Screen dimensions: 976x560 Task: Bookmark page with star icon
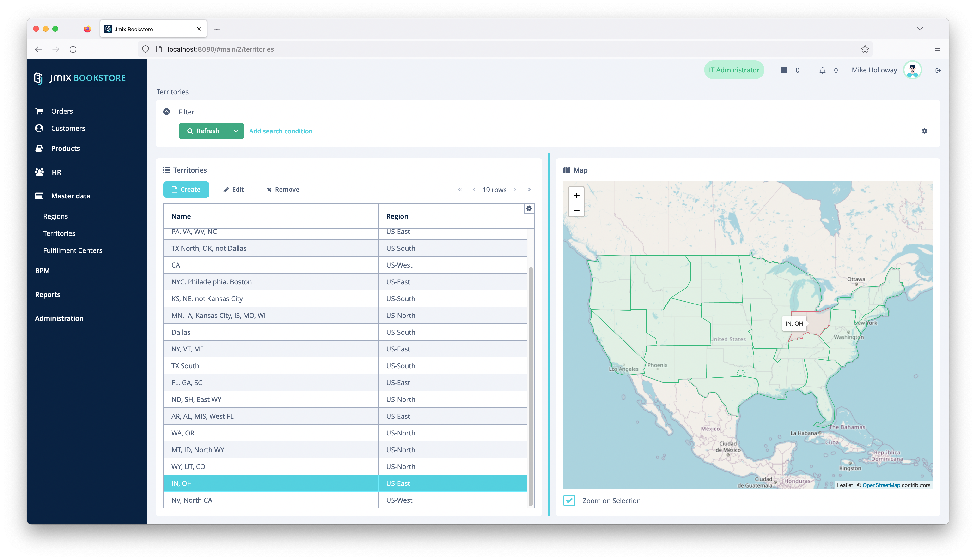(x=865, y=49)
